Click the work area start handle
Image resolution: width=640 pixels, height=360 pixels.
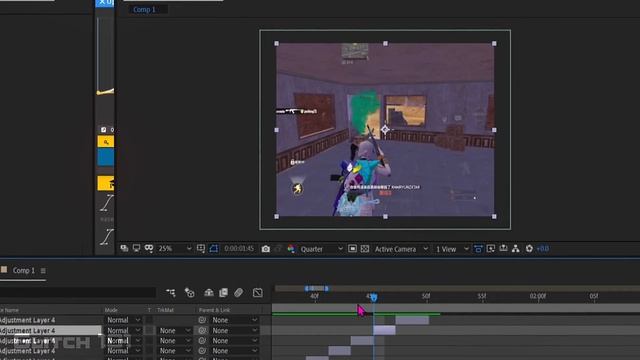tap(307, 288)
